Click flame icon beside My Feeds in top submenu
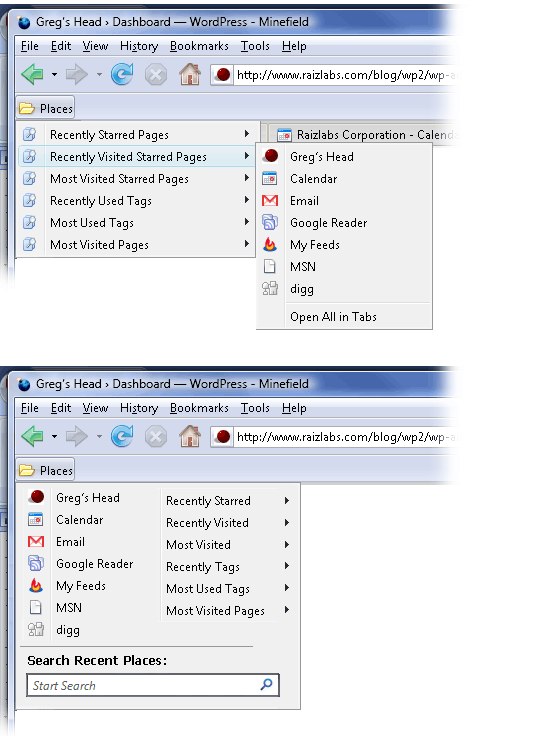Screen dimensions: 546x744 click(x=270, y=244)
